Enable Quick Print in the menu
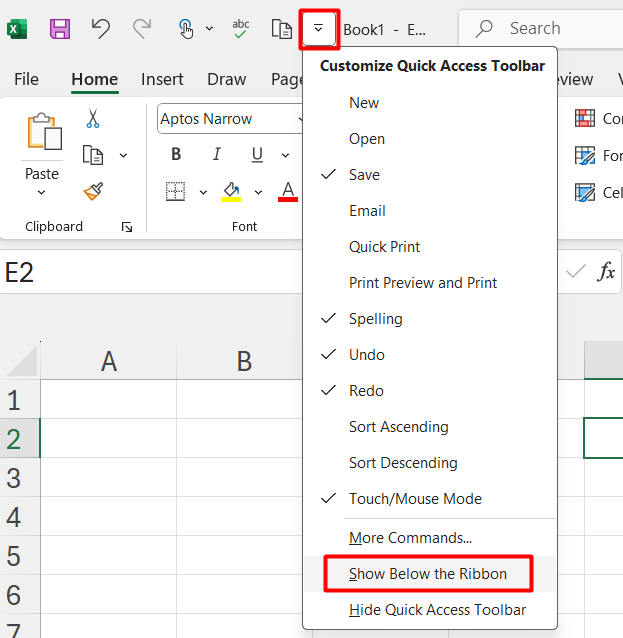 click(430, 247)
